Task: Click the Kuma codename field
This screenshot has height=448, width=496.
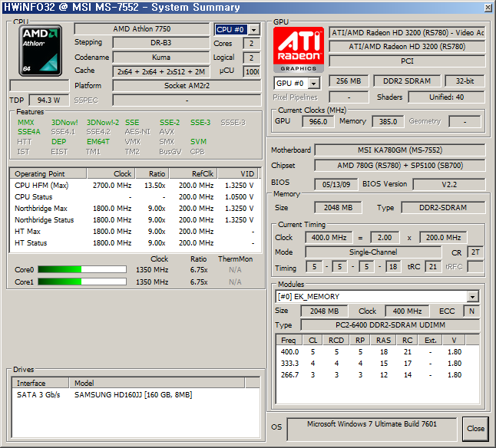Action: point(160,58)
